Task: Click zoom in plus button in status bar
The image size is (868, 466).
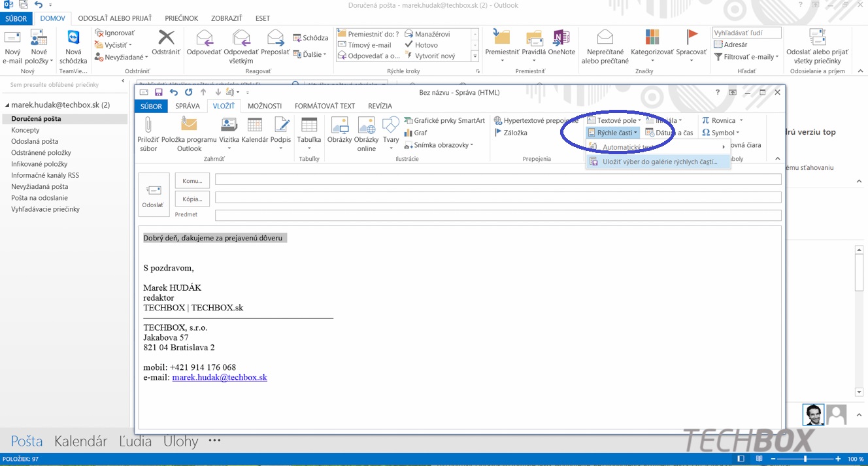Action: [x=838, y=459]
